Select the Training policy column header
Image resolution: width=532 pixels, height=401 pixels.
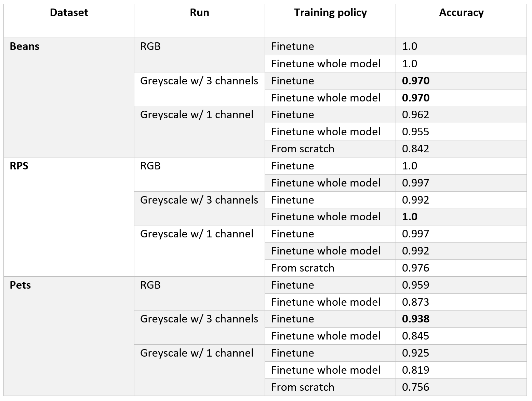[330, 13]
